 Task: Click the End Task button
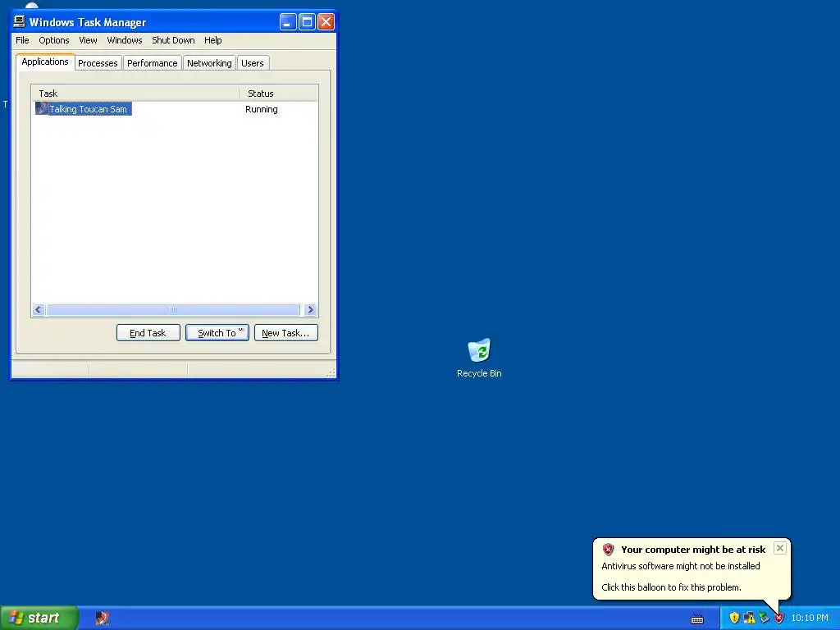(x=148, y=333)
